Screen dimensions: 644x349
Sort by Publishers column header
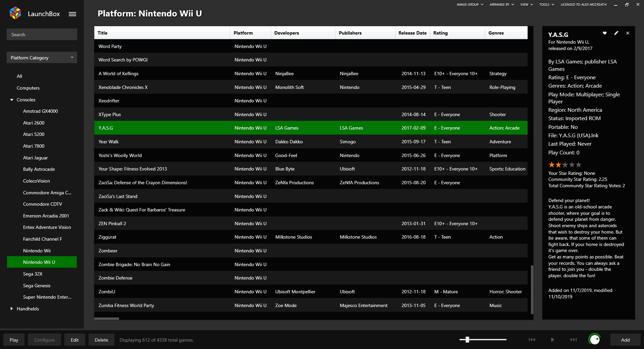(x=365, y=33)
